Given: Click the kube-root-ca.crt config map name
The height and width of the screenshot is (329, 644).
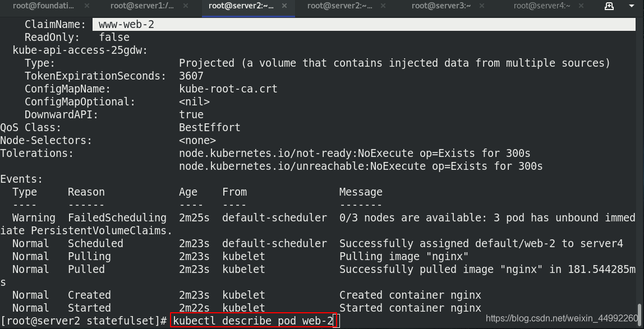Looking at the screenshot, I should click(x=228, y=89).
